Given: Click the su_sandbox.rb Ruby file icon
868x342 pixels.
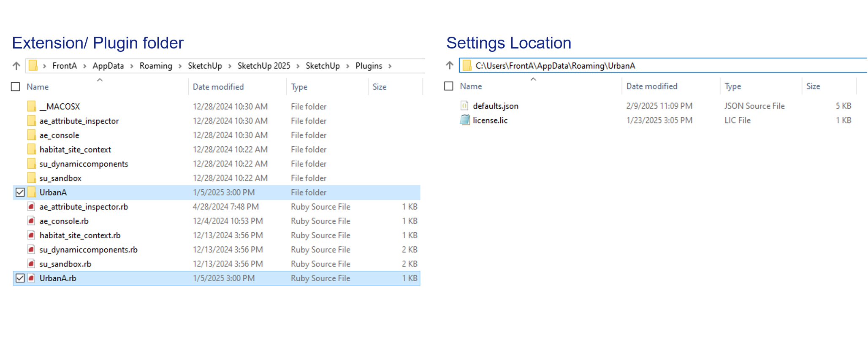Looking at the screenshot, I should tap(31, 264).
